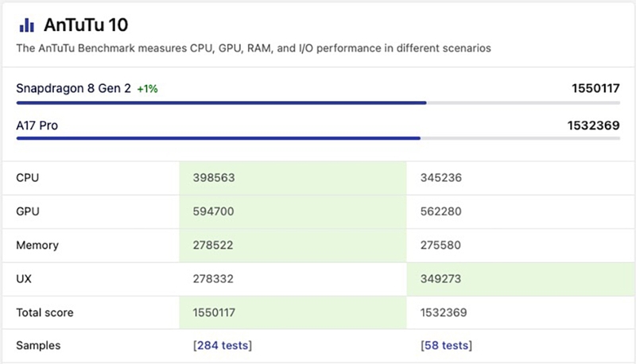Select the AnTuTu 10 heading title
Screen dimensions: 636x364
click(x=86, y=26)
